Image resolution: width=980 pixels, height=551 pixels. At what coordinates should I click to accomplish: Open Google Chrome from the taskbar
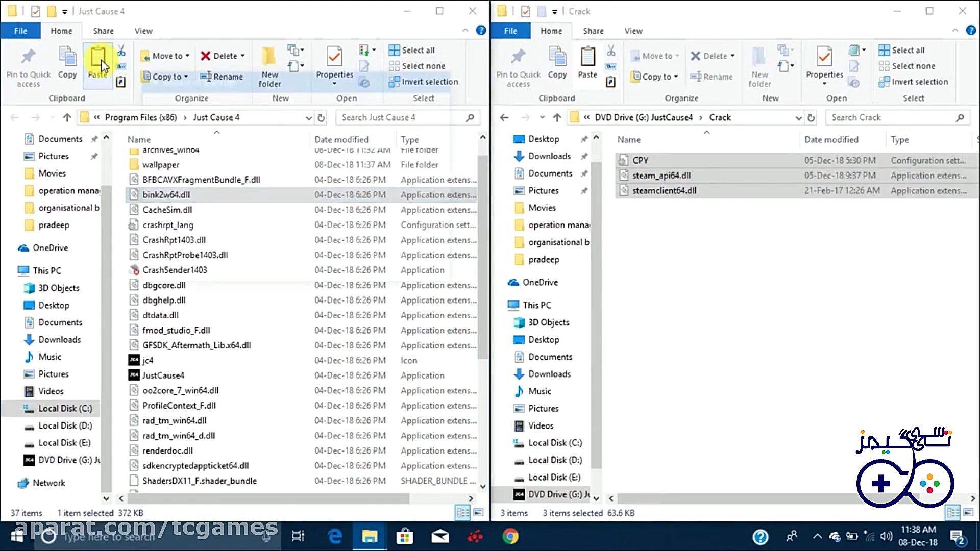tap(510, 536)
